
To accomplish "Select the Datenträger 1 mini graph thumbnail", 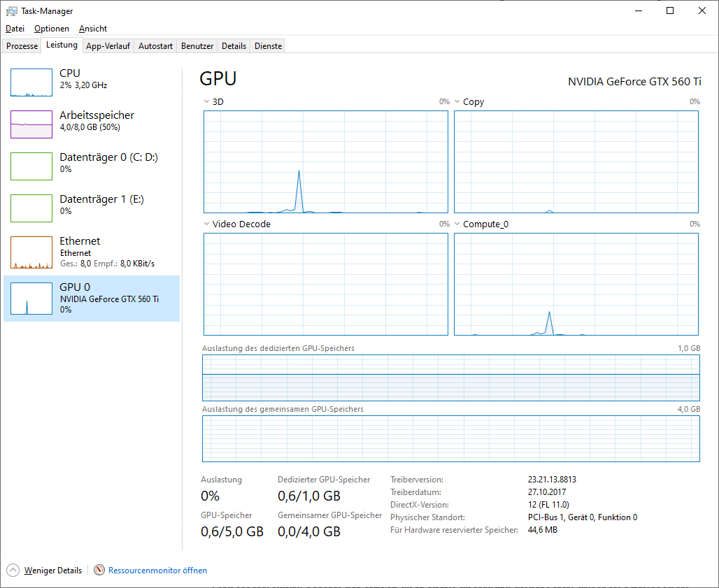I will click(x=31, y=208).
